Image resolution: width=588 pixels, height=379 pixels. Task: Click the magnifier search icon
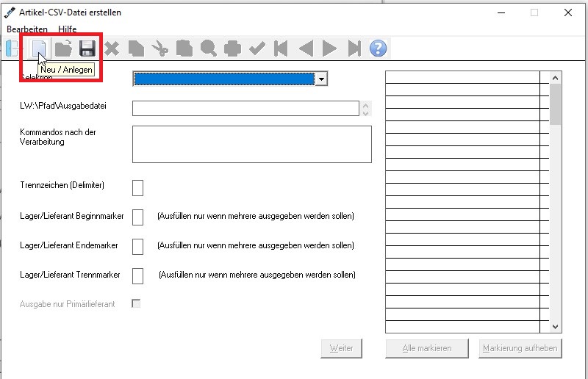208,48
